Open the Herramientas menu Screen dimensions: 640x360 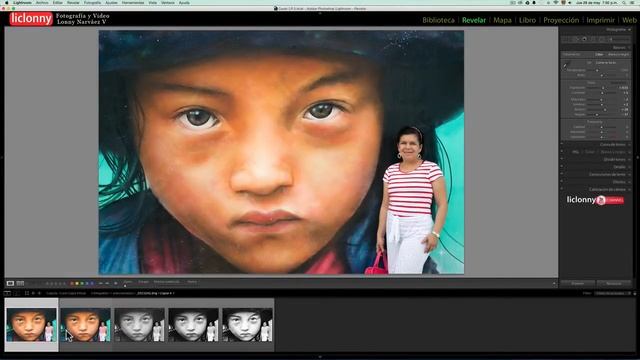(x=133, y=2)
